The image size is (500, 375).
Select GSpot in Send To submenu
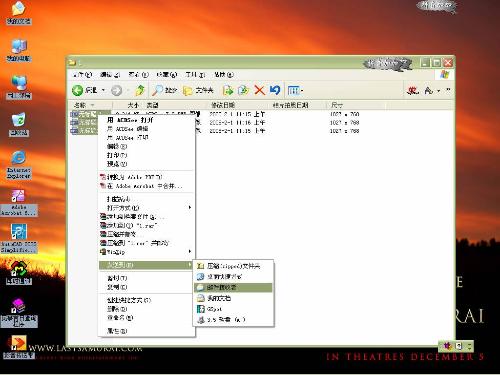(233, 309)
